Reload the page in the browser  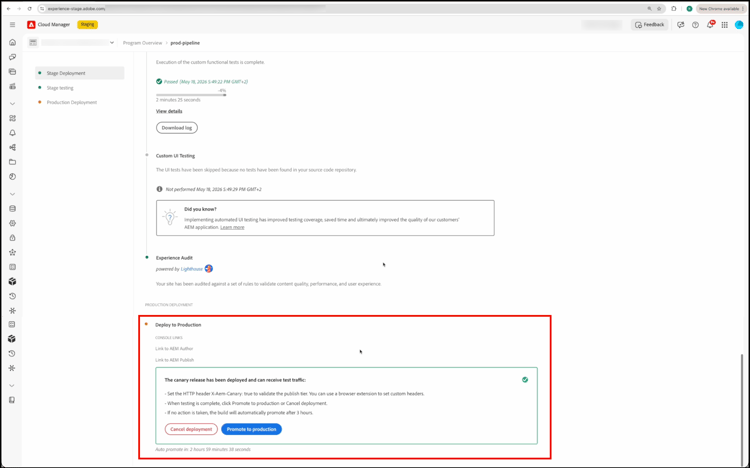coord(30,9)
